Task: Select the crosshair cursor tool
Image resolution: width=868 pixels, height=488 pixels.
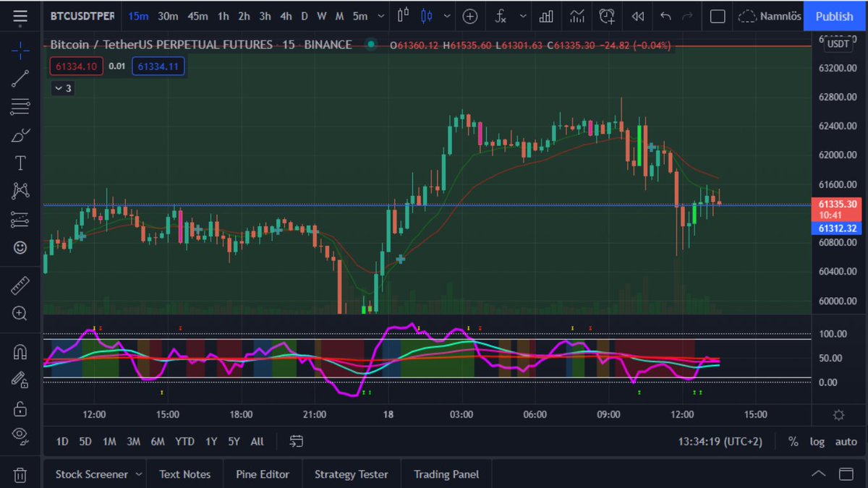Action: (x=20, y=50)
